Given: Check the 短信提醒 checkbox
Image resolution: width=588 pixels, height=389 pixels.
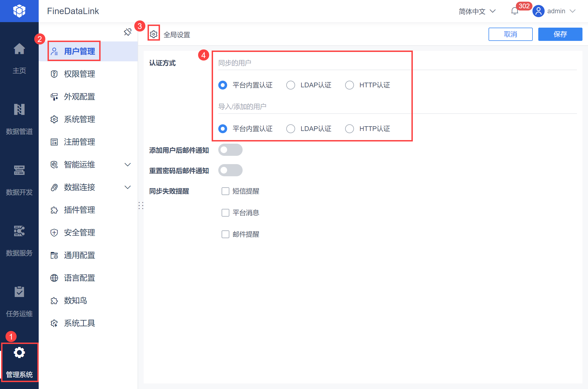Looking at the screenshot, I should [x=225, y=191].
